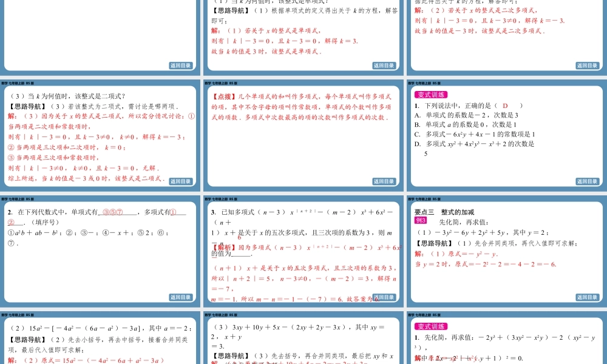
Task: Click the 变式训练 badge on the bottom-right slide
Action: [431, 326]
